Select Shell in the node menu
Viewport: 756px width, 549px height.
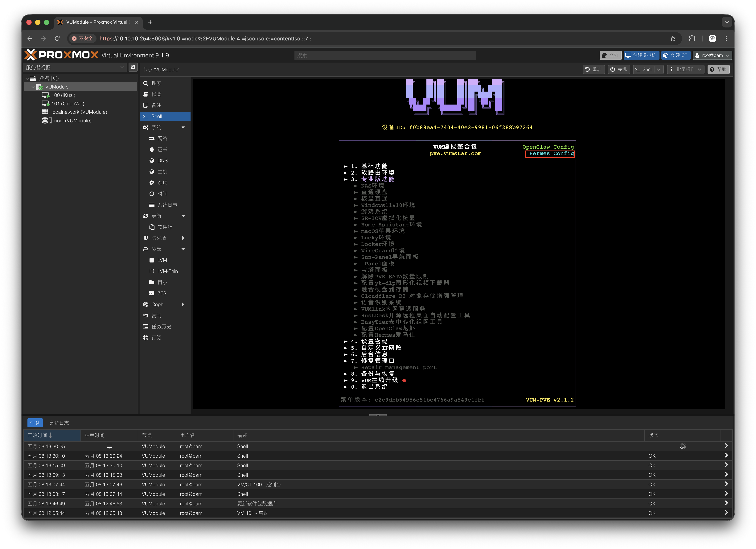tap(165, 116)
